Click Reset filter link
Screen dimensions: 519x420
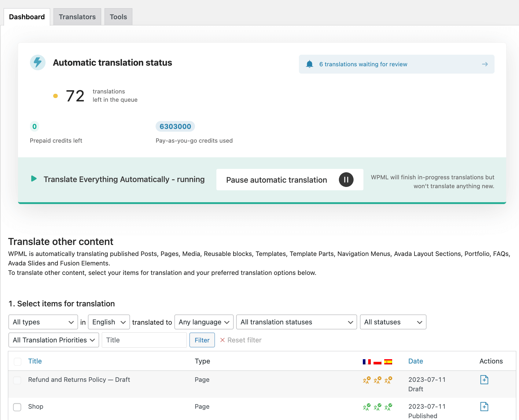tap(245, 340)
